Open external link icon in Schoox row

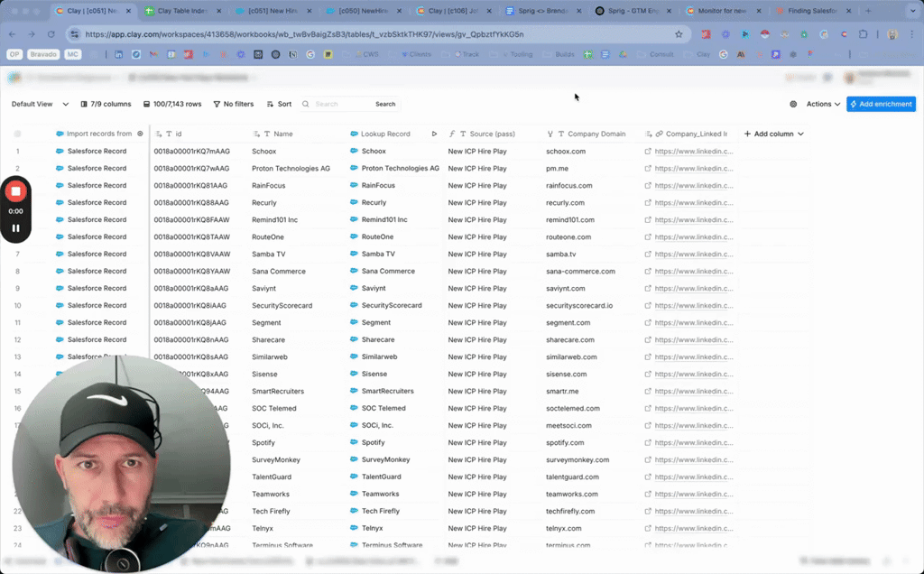648,152
